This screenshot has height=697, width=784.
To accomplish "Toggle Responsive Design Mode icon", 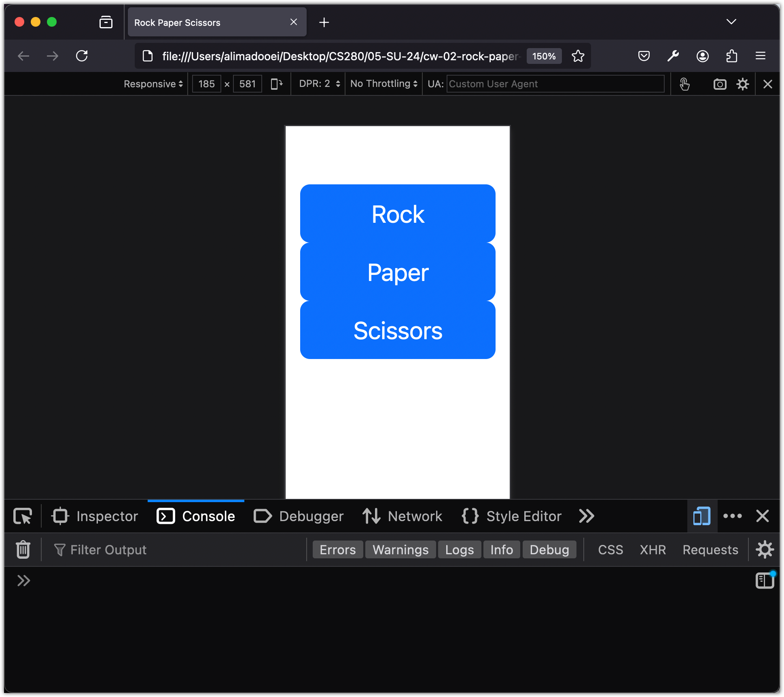I will click(702, 516).
